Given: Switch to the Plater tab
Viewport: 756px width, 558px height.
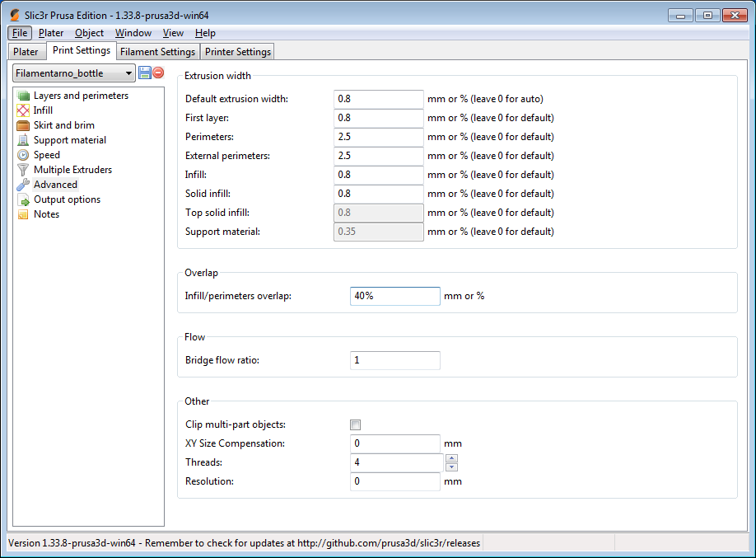Looking at the screenshot, I should pos(26,52).
